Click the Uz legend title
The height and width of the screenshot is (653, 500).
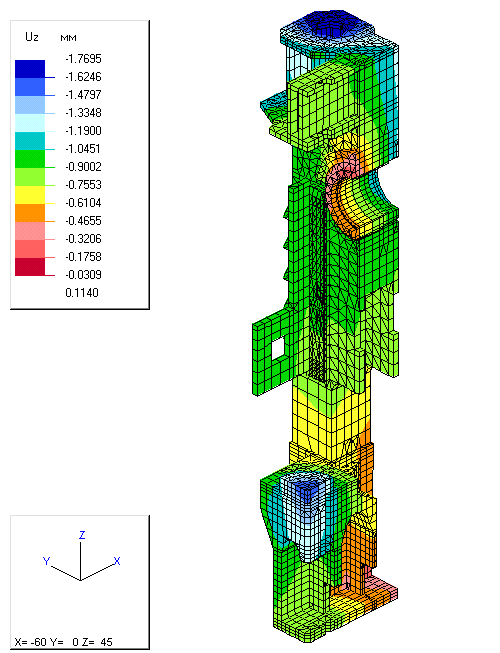(32, 37)
